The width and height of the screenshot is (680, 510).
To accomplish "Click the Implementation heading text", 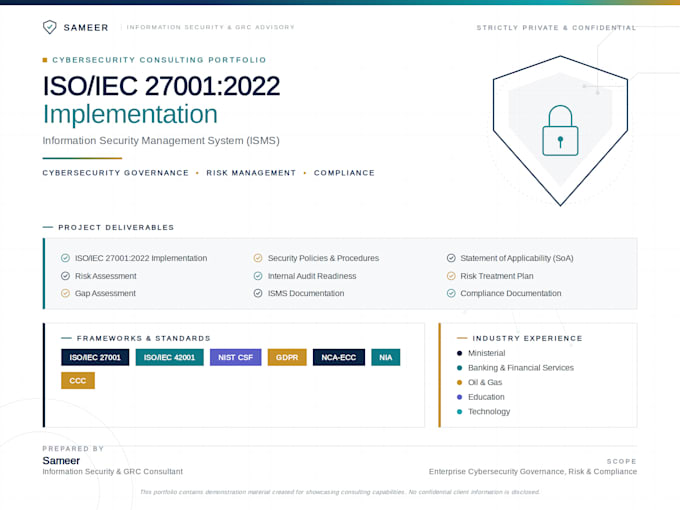I will [x=130, y=114].
